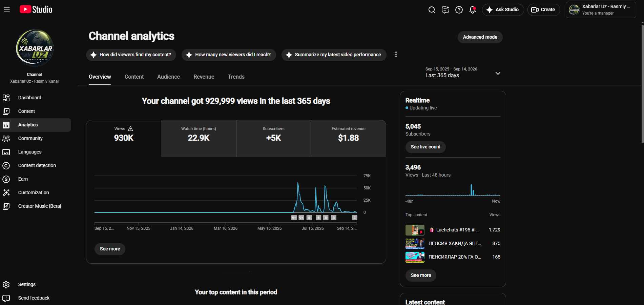Image resolution: width=644 pixels, height=305 pixels.
Task: Click the views warning triangle icon
Action: [x=130, y=129]
